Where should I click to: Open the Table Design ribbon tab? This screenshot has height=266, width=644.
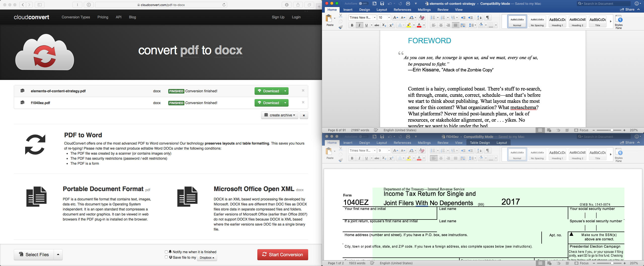(480, 143)
